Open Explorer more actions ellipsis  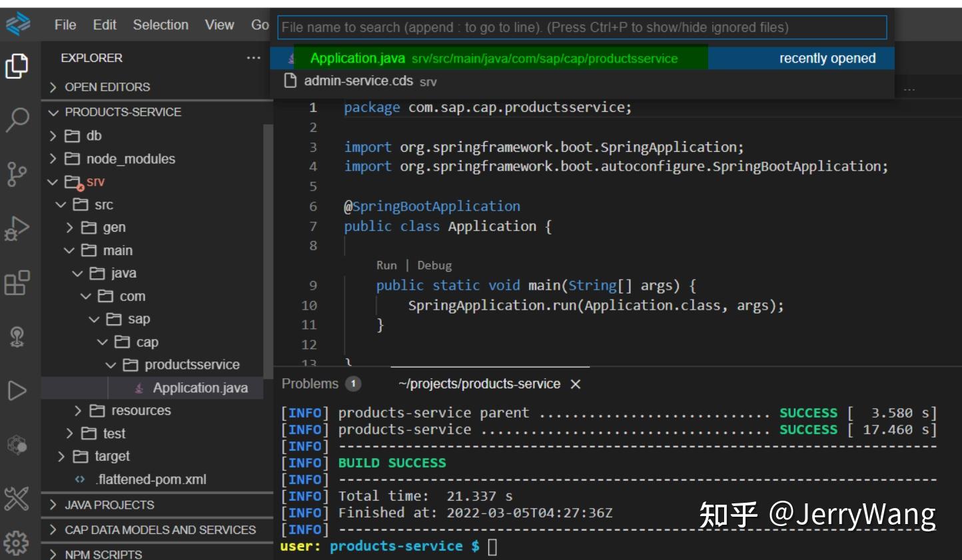[253, 58]
